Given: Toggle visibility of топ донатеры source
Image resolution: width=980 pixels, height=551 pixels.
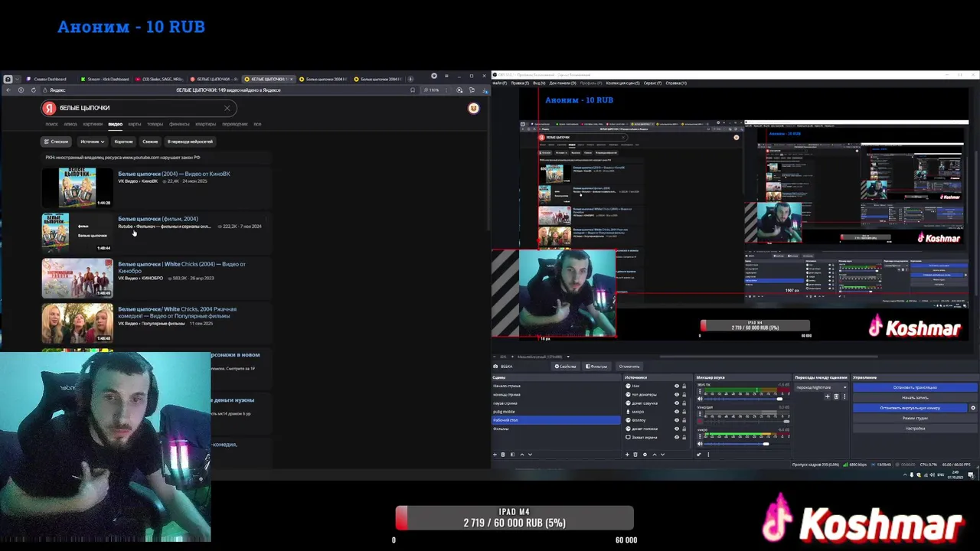Looking at the screenshot, I should (677, 394).
